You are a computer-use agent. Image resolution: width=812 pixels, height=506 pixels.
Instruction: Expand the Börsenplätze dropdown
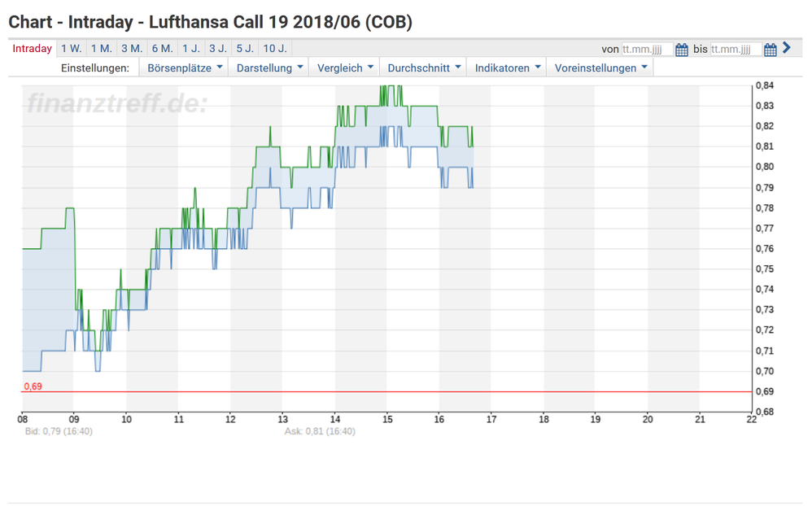pyautogui.click(x=185, y=68)
